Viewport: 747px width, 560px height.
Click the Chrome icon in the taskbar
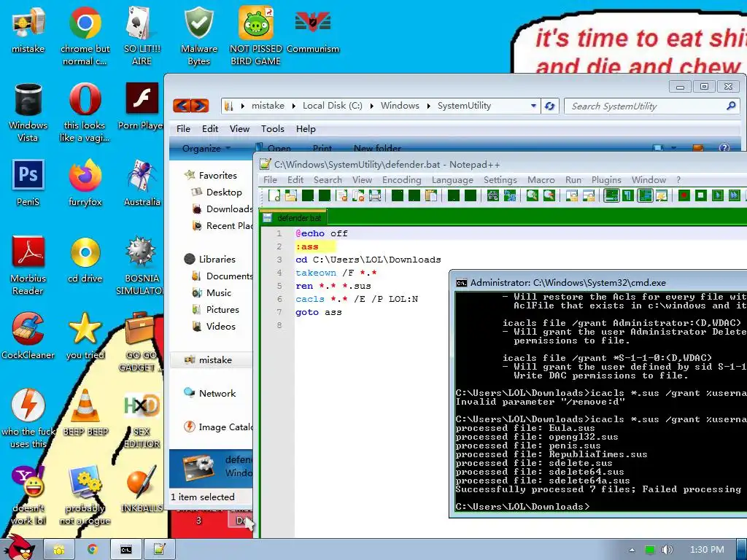pos(92,550)
